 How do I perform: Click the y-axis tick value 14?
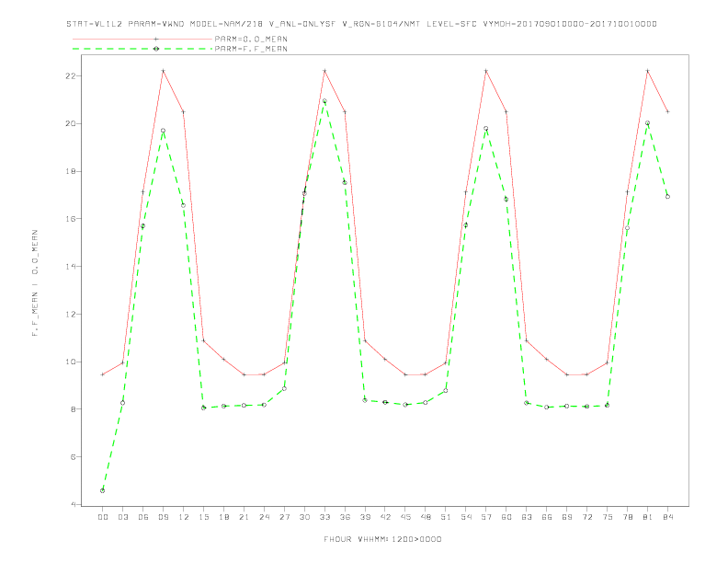coord(70,266)
